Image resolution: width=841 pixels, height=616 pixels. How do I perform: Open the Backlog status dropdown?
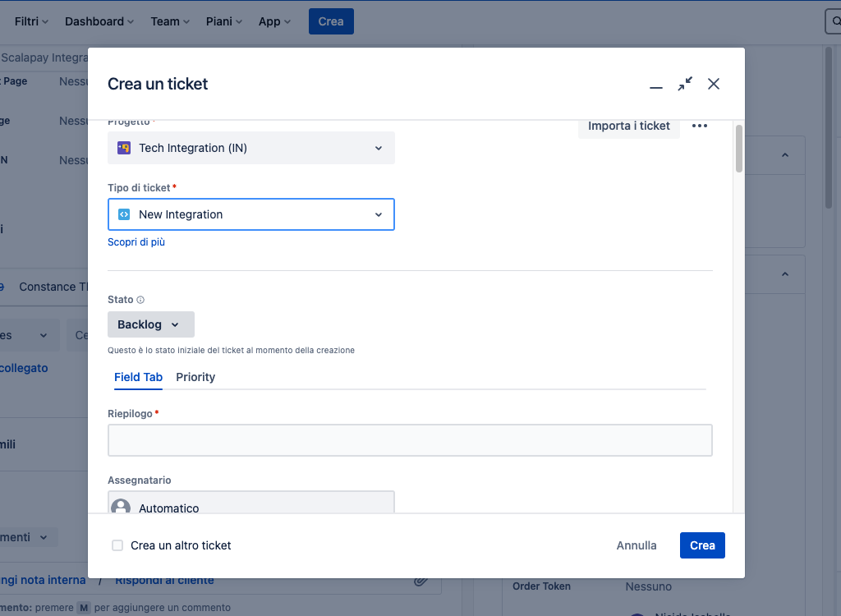pos(151,324)
